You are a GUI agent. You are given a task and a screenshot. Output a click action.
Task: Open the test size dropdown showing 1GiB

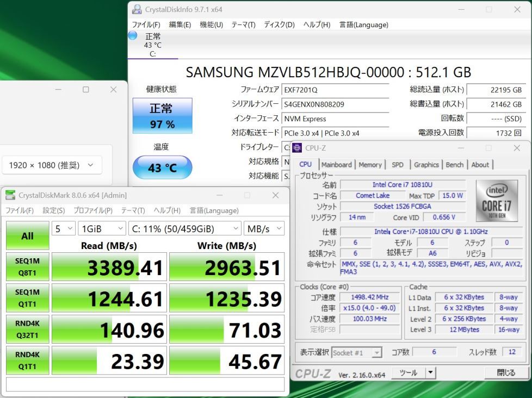coord(102,229)
